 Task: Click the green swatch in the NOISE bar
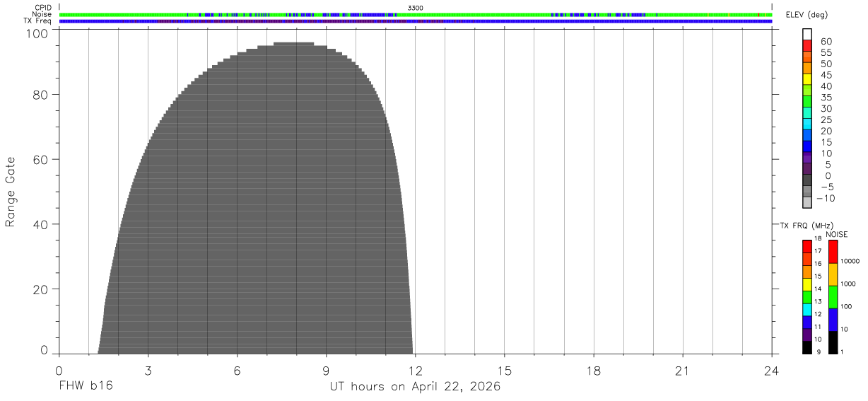pos(833,297)
